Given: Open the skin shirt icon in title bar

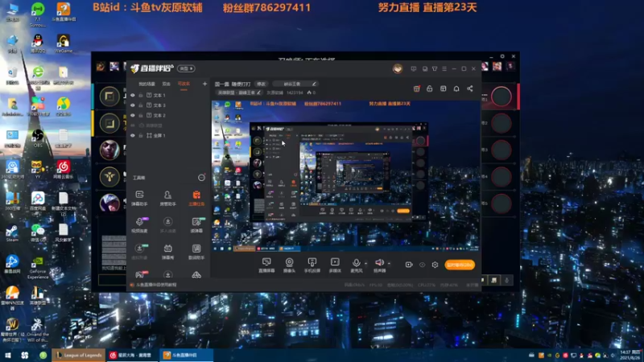Looking at the screenshot, I should click(x=435, y=68).
